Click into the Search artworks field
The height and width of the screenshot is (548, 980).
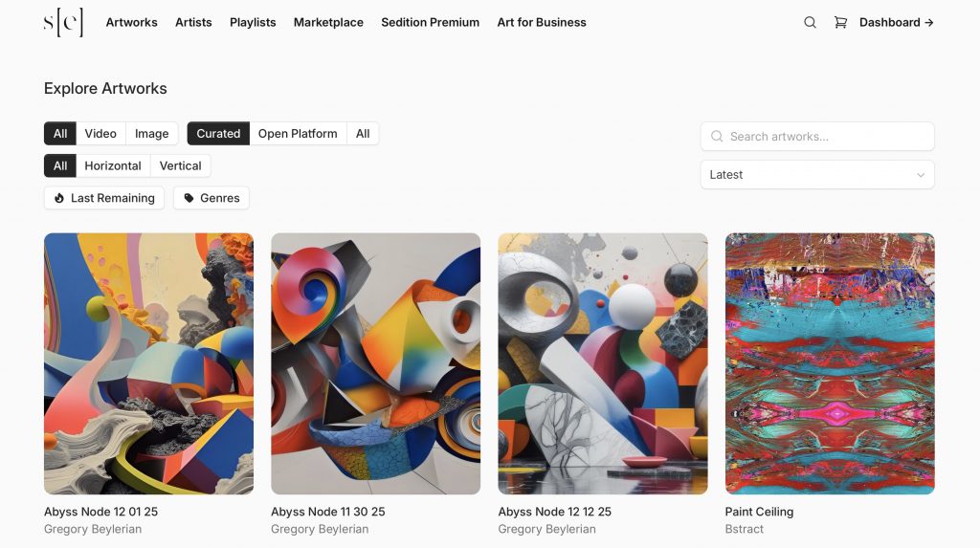(x=823, y=137)
